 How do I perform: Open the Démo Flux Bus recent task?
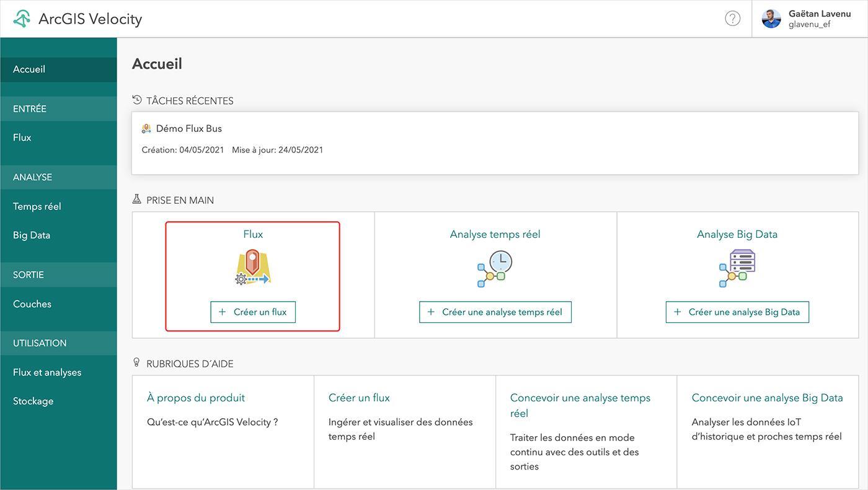[x=495, y=143]
